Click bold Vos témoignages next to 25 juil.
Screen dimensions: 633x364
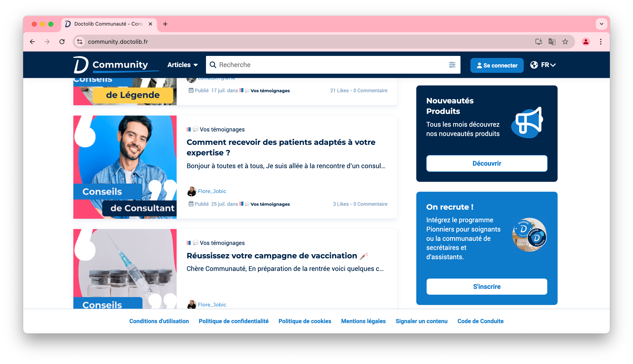(x=270, y=204)
